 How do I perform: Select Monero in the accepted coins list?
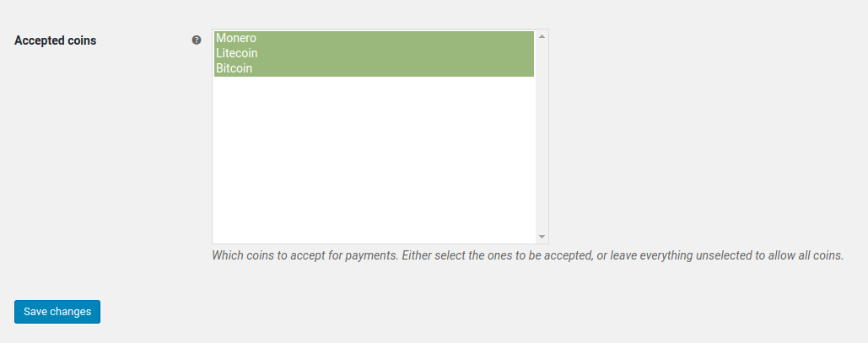pyautogui.click(x=375, y=38)
